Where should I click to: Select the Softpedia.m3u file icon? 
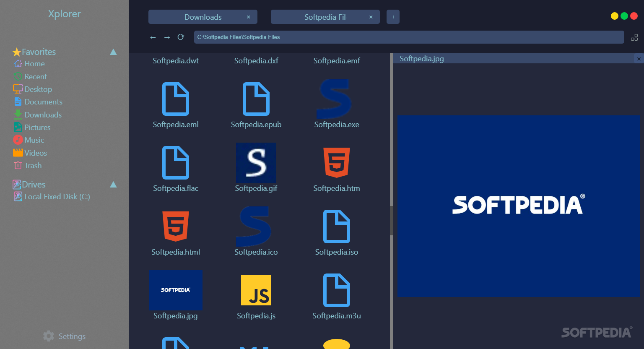pos(337,290)
